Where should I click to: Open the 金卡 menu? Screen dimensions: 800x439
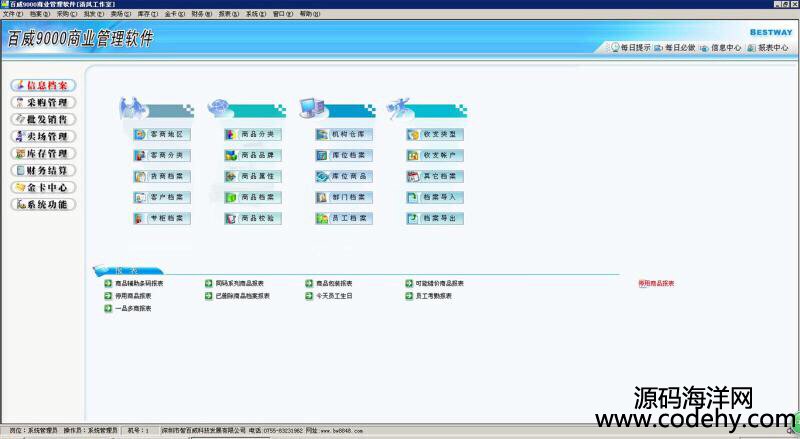pos(175,14)
